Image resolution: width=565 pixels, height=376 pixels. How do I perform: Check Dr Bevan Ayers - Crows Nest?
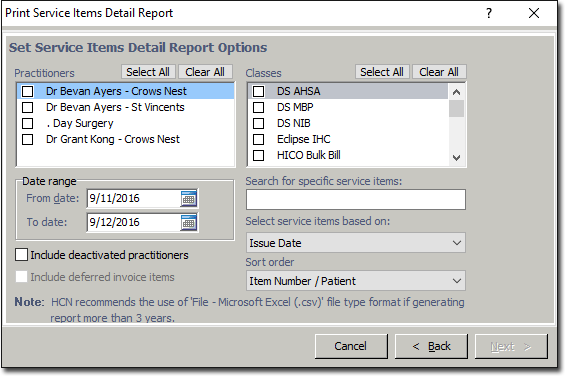coord(28,92)
